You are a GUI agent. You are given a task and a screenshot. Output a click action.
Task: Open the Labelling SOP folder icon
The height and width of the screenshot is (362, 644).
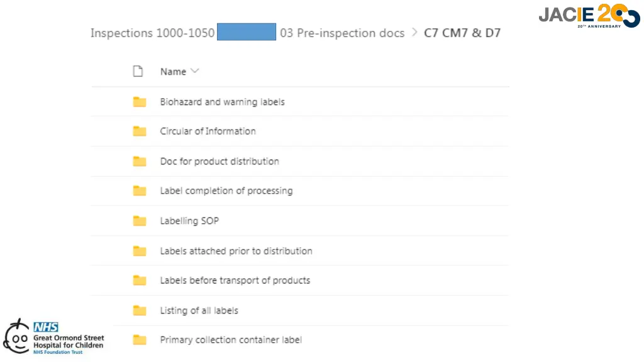coord(140,221)
